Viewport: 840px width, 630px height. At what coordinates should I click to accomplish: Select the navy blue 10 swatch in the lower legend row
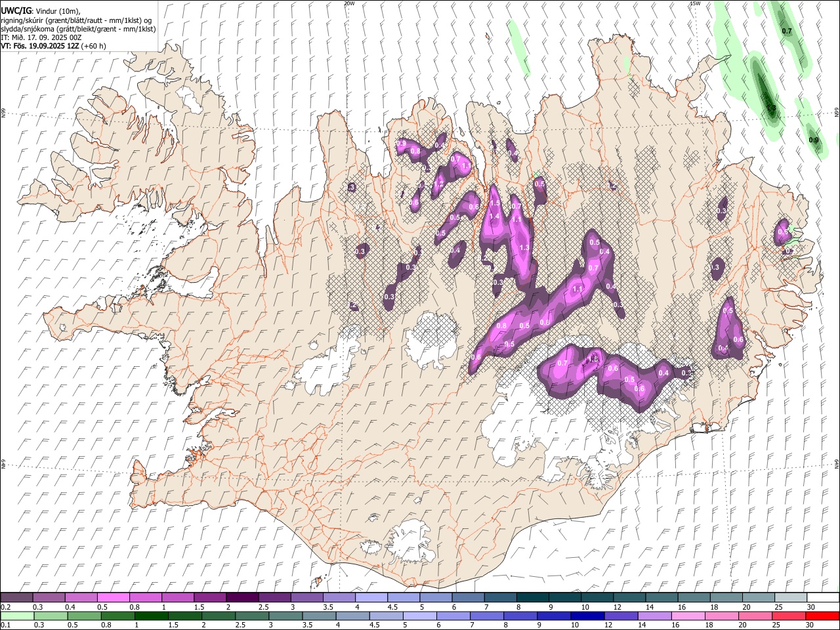click(587, 616)
